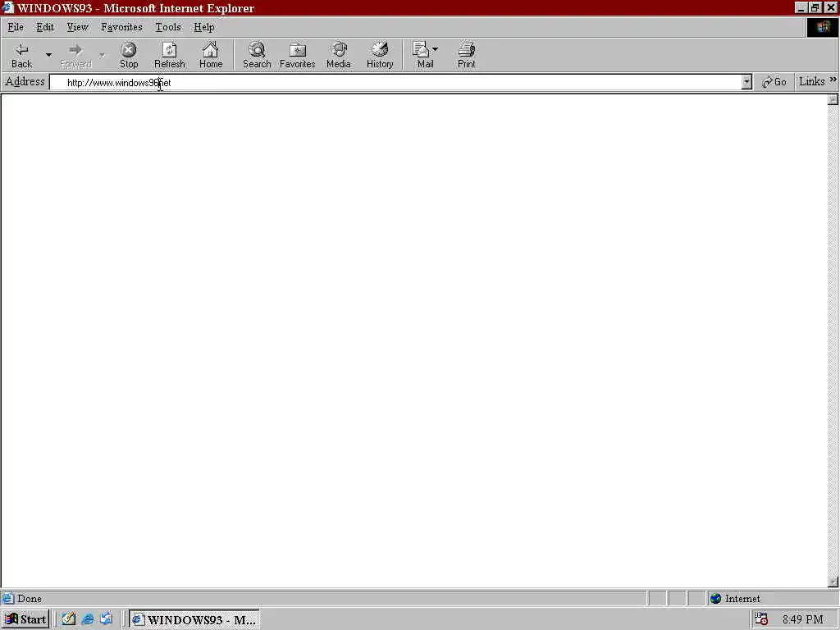The height and width of the screenshot is (630, 840).
Task: Click the Show Desktop quick launch icon
Action: click(68, 619)
